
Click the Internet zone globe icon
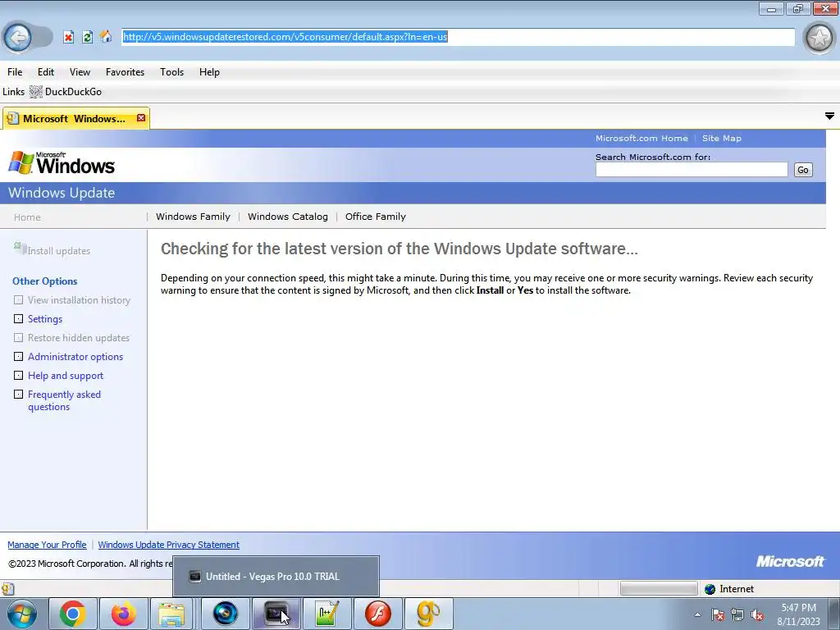(710, 589)
